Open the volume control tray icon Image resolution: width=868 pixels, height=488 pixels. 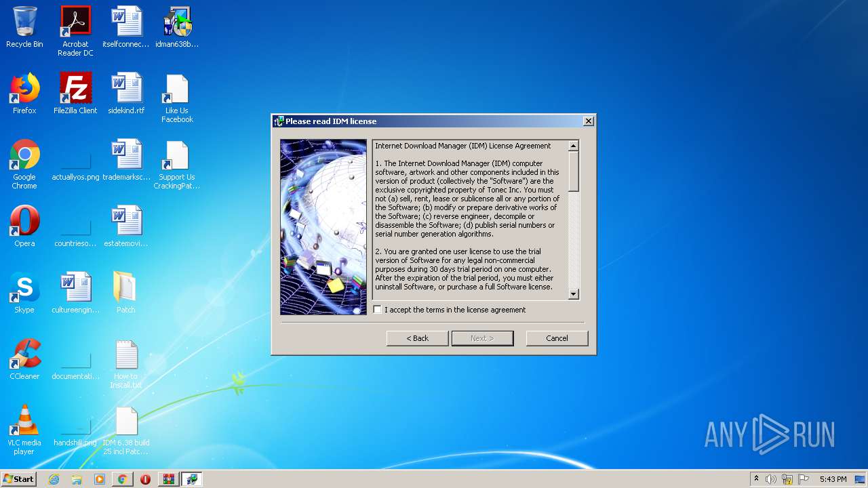[771, 479]
